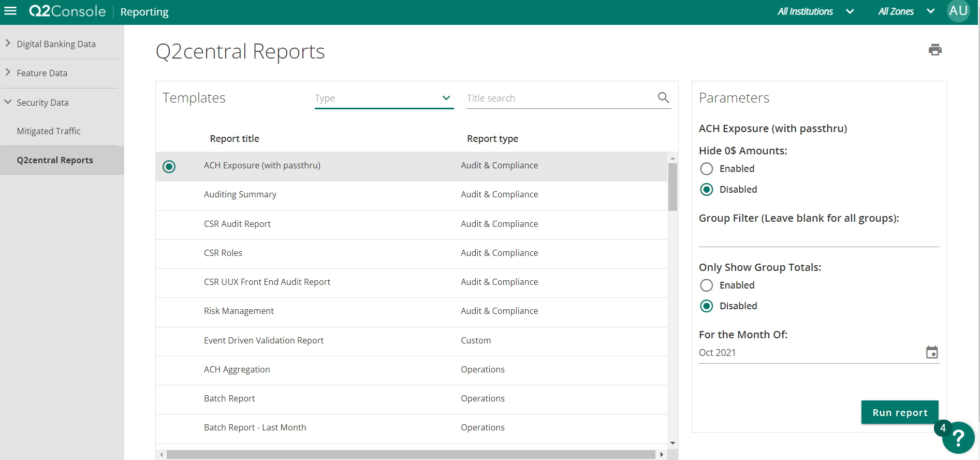
Task: Click the Run report button
Action: [x=900, y=412]
